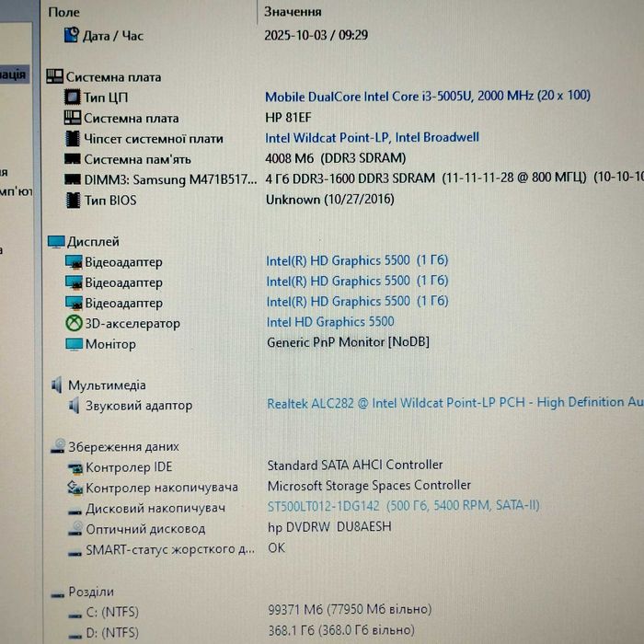Click the Поле column header
Viewport: 644px width, 644px height.
63,12
